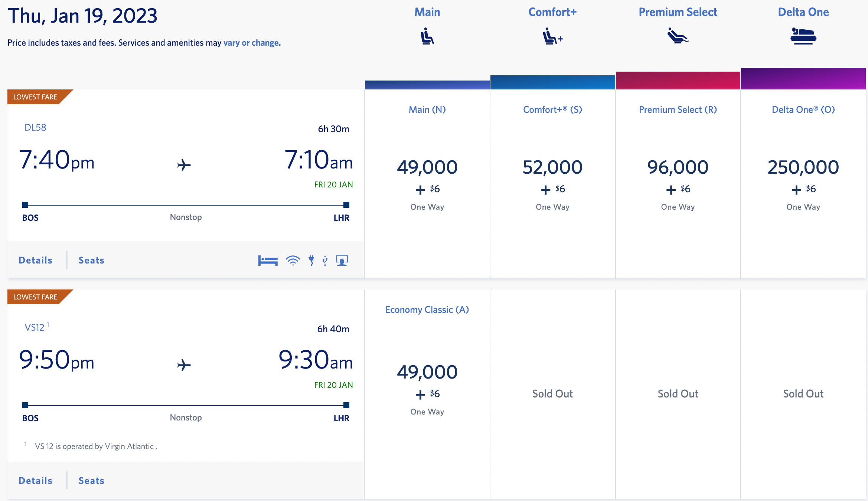
Task: Open the vary or change link
Action: pos(252,43)
